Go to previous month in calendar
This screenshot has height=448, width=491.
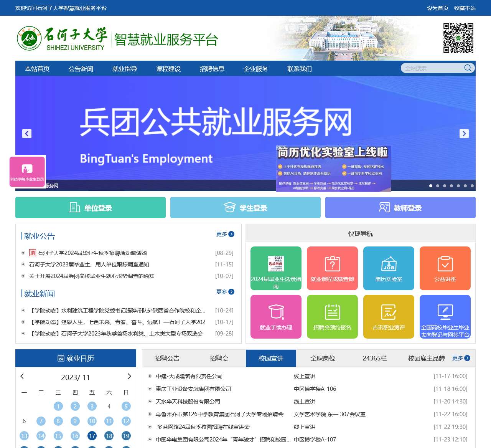click(22, 376)
